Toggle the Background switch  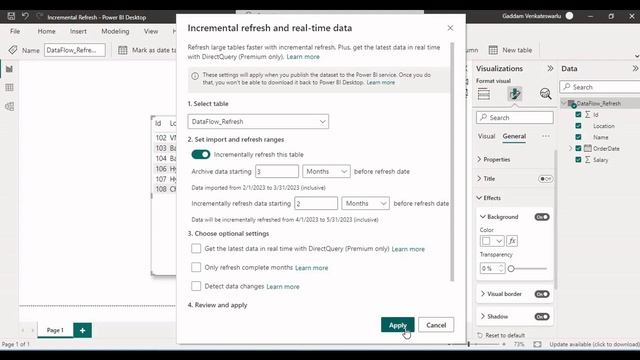(x=542, y=217)
